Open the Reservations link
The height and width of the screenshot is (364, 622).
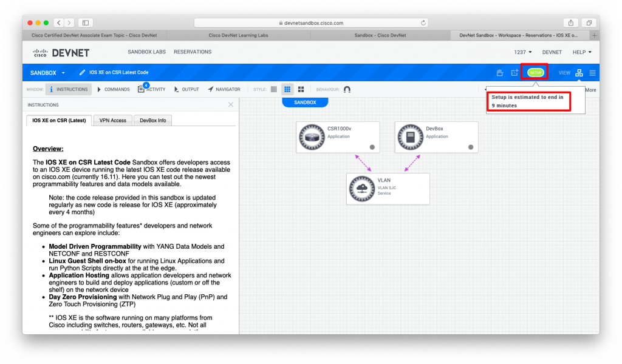pyautogui.click(x=193, y=52)
